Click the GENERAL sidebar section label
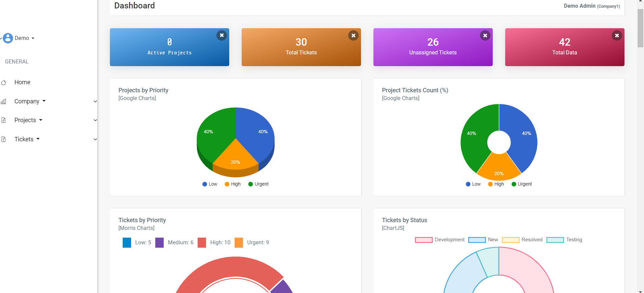The height and width of the screenshot is (293, 644). click(17, 62)
